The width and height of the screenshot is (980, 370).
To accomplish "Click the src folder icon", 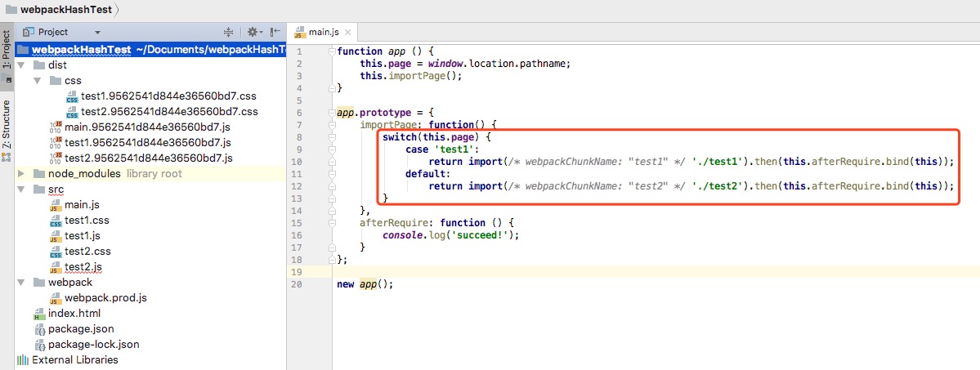I will pyautogui.click(x=38, y=189).
